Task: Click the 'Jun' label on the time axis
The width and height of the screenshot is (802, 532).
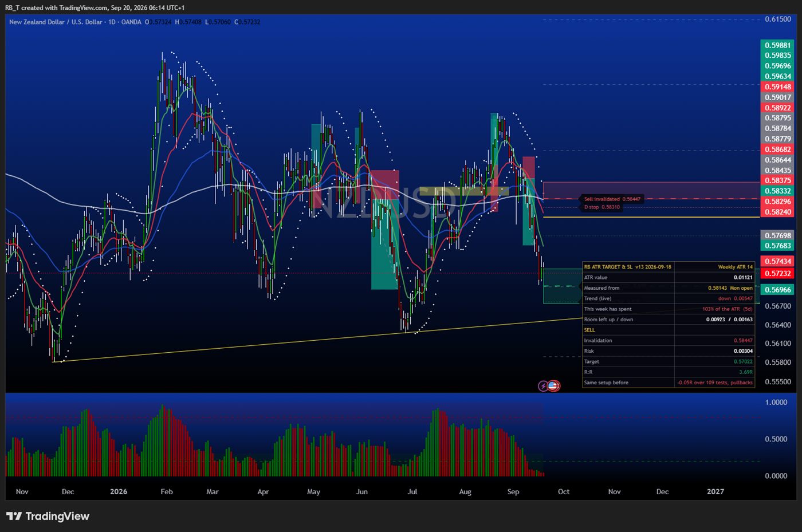Action: (362, 491)
